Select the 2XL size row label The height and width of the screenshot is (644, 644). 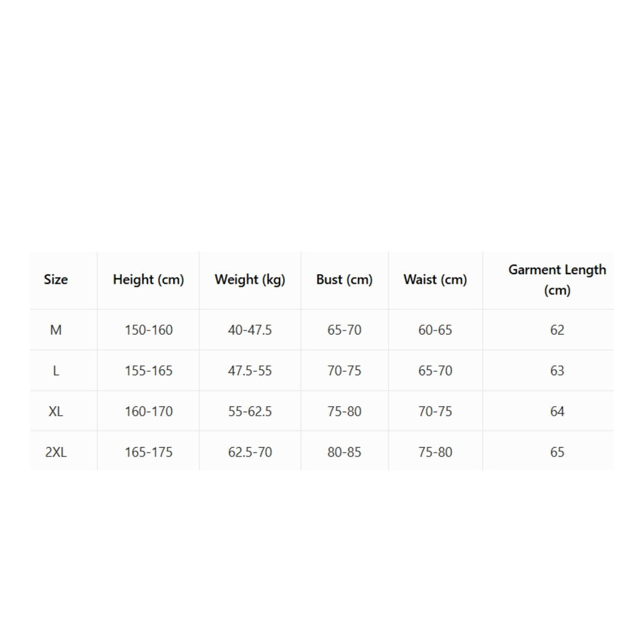[x=56, y=452]
